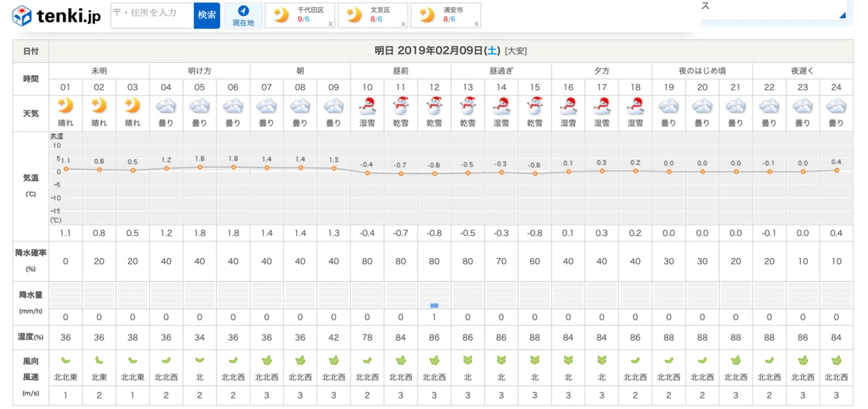
Task: Click the humidity value 78 at hour 10
Action: 367,336
